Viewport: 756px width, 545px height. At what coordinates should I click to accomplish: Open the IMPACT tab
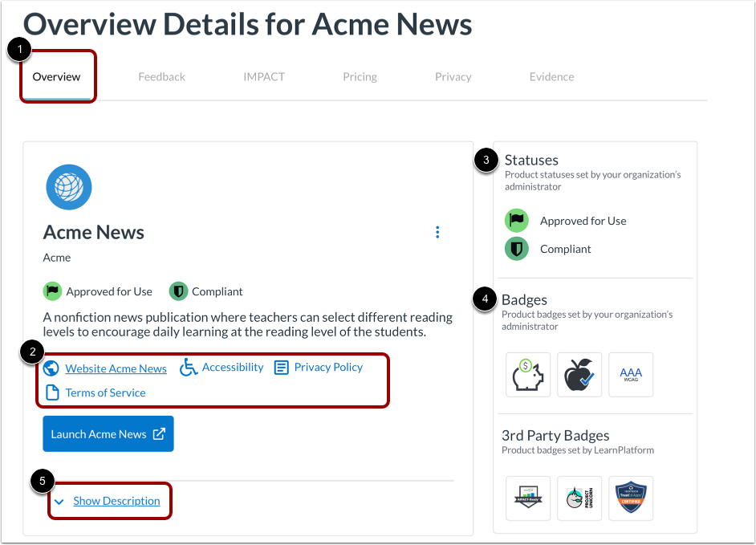point(264,77)
